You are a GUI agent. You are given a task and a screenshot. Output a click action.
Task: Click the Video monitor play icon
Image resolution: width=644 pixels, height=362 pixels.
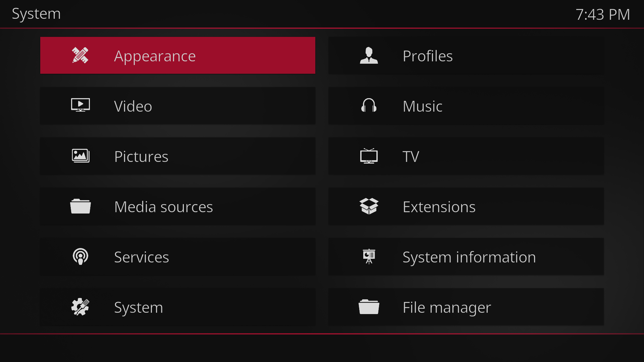(x=80, y=105)
